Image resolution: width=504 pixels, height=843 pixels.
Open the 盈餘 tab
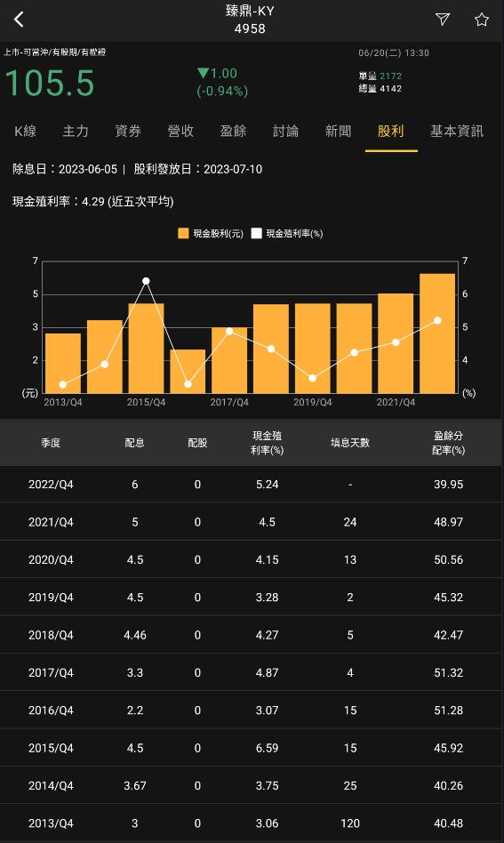[233, 132]
